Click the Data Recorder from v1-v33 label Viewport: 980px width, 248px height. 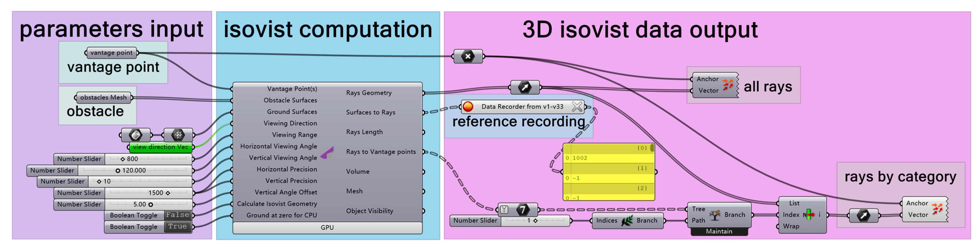click(522, 106)
